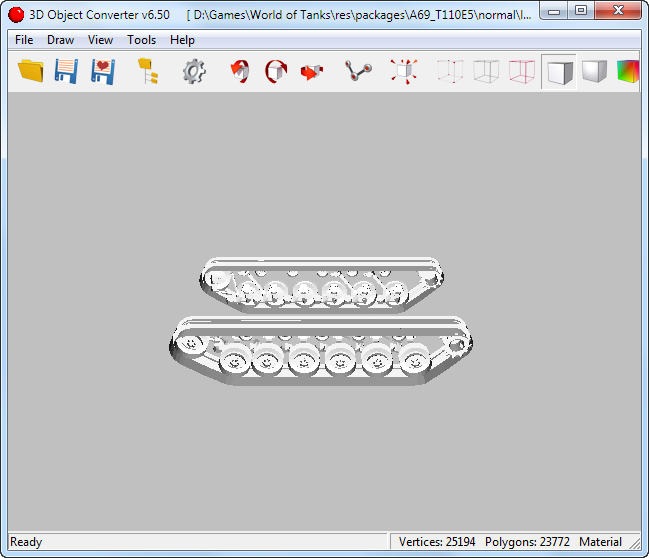The height and width of the screenshot is (558, 649).
Task: Click the upper tank track model
Action: (322, 285)
